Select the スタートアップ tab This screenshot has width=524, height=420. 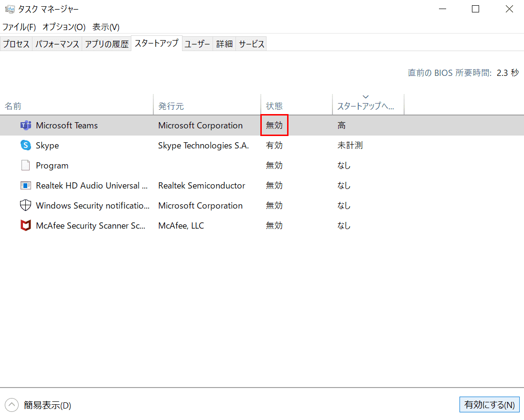(x=157, y=43)
